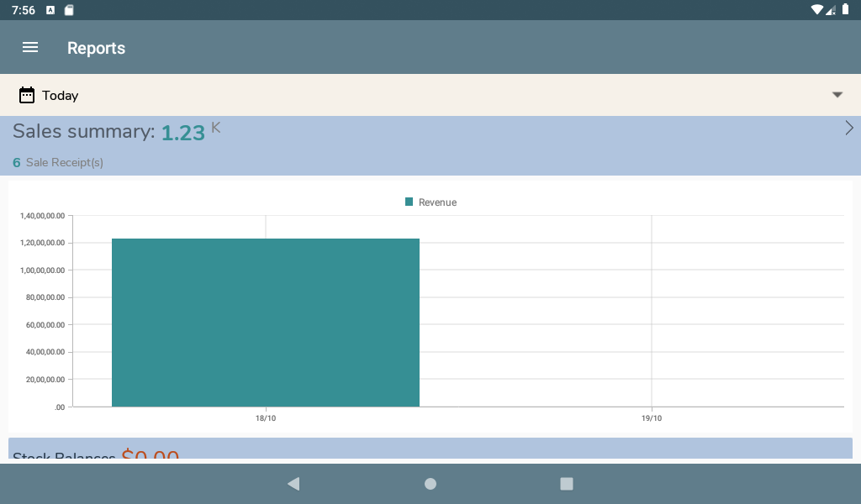
Task: Tap the Android home circle button
Action: (430, 484)
